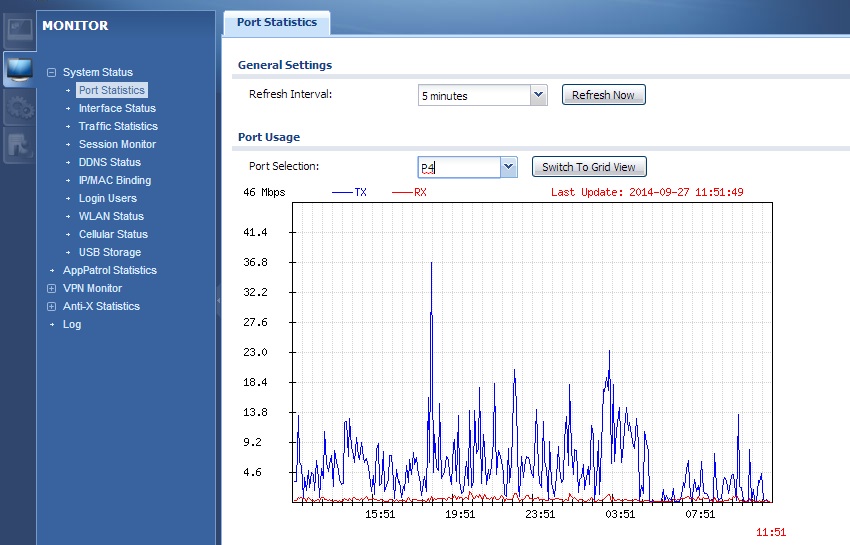Viewport: 850px width, 545px height.
Task: Click the Port Selection text field
Action: click(x=458, y=167)
